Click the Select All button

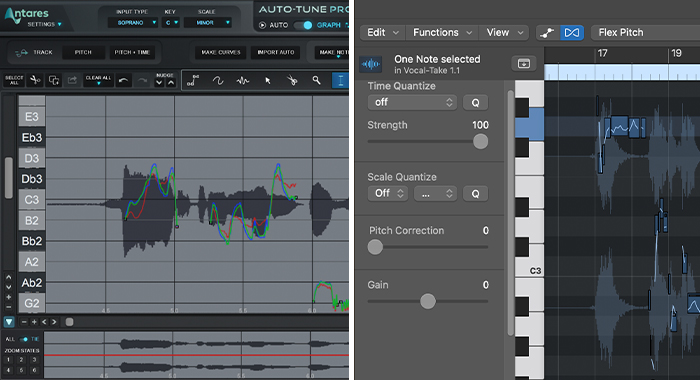coord(14,80)
